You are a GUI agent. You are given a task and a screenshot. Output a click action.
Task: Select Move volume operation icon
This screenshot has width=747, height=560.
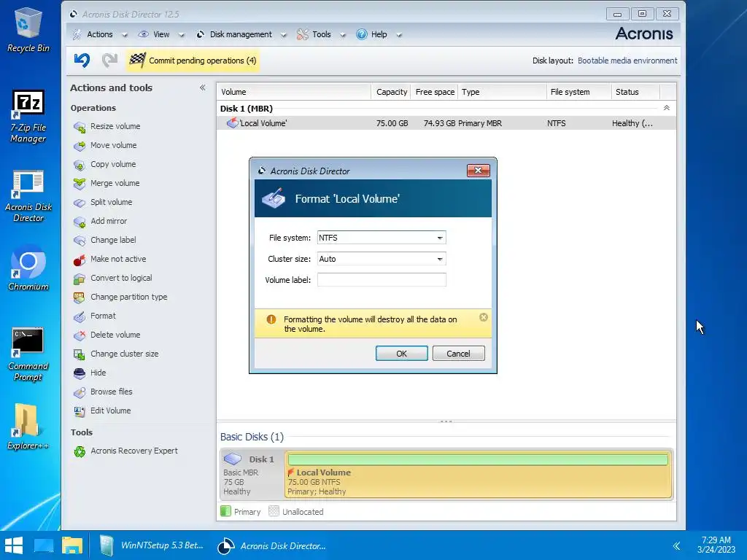tap(79, 146)
